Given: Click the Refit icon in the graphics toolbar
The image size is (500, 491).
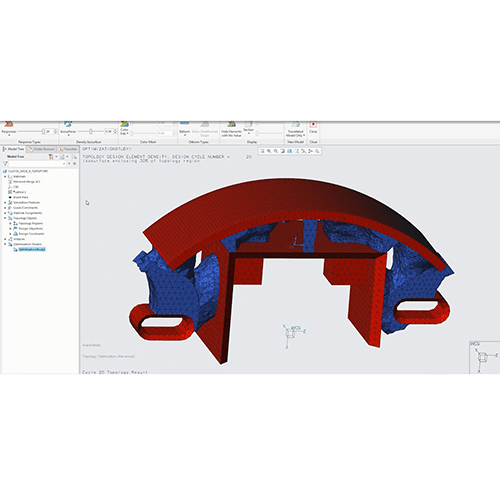Looking at the screenshot, I should pos(262,151).
